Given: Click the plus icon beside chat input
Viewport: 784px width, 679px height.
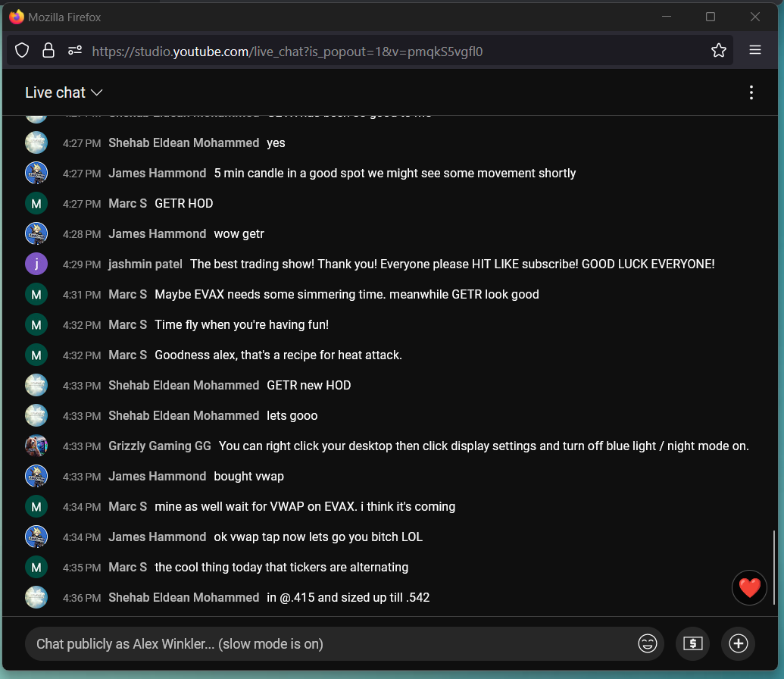Looking at the screenshot, I should pos(738,643).
